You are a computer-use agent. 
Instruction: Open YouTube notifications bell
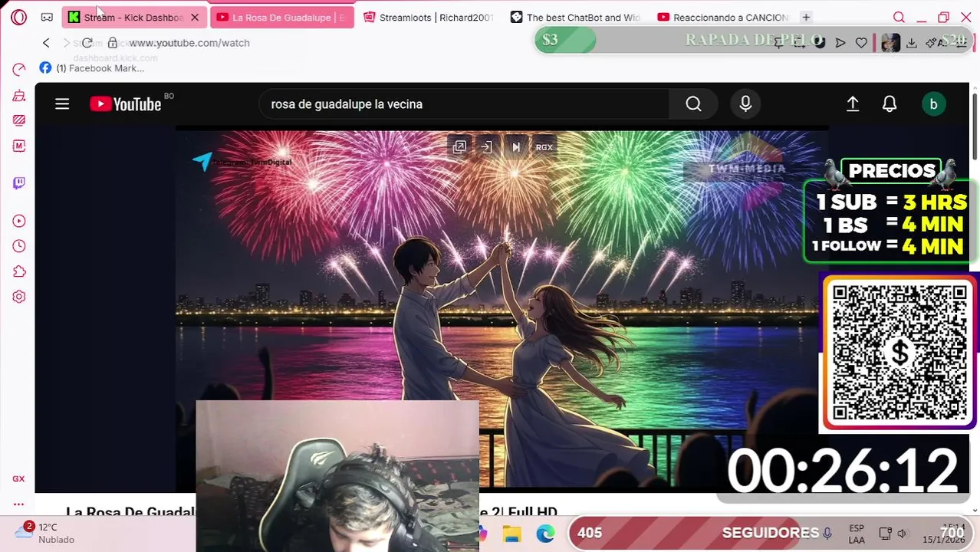(x=890, y=104)
